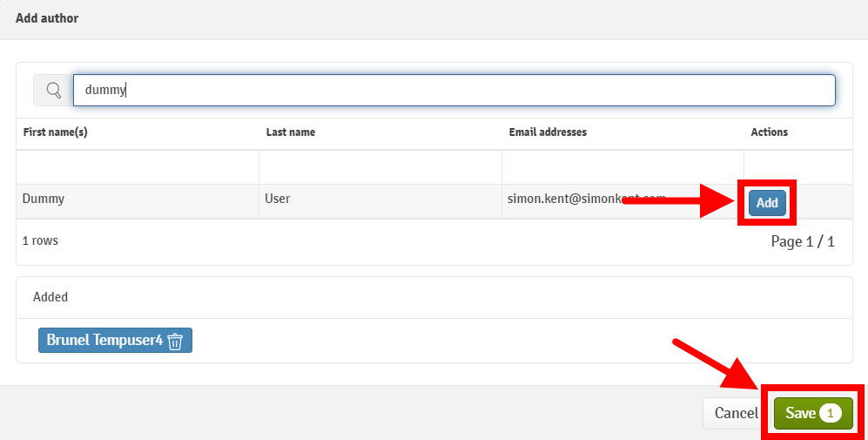This screenshot has height=440, width=868.
Task: Select the User last name cell
Action: [277, 199]
